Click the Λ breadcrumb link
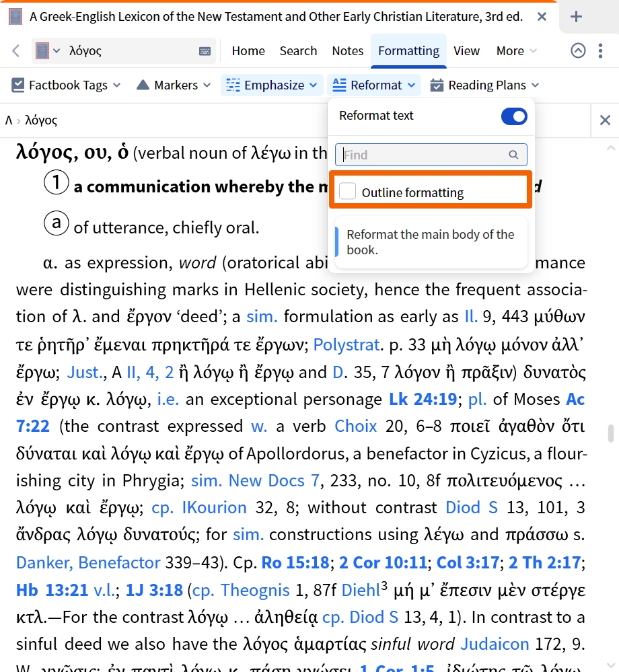 coord(9,120)
